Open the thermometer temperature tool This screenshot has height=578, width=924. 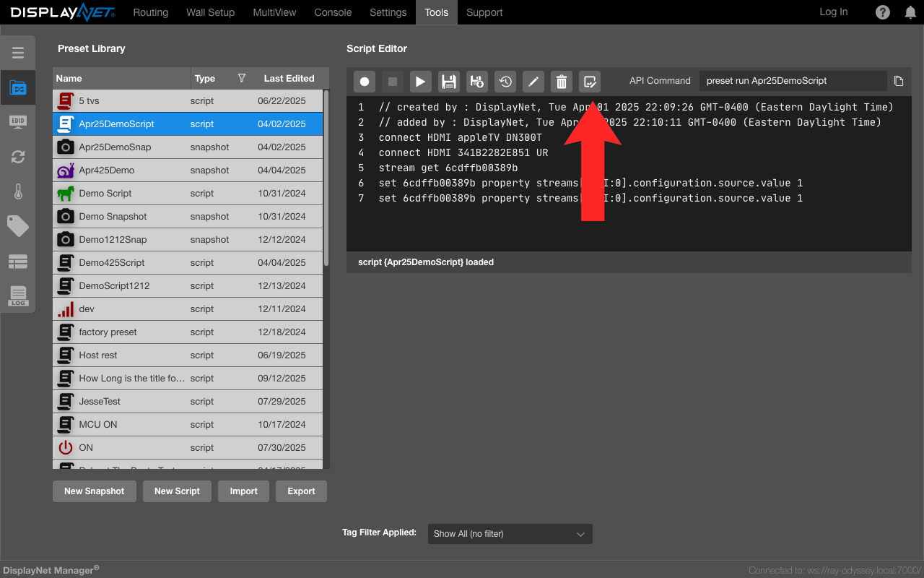(x=18, y=191)
